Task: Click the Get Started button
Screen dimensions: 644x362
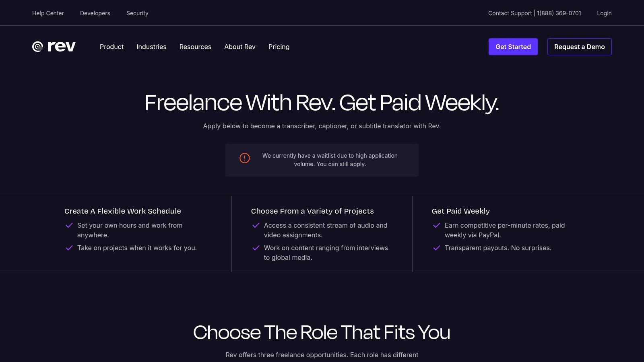Action: (x=513, y=47)
